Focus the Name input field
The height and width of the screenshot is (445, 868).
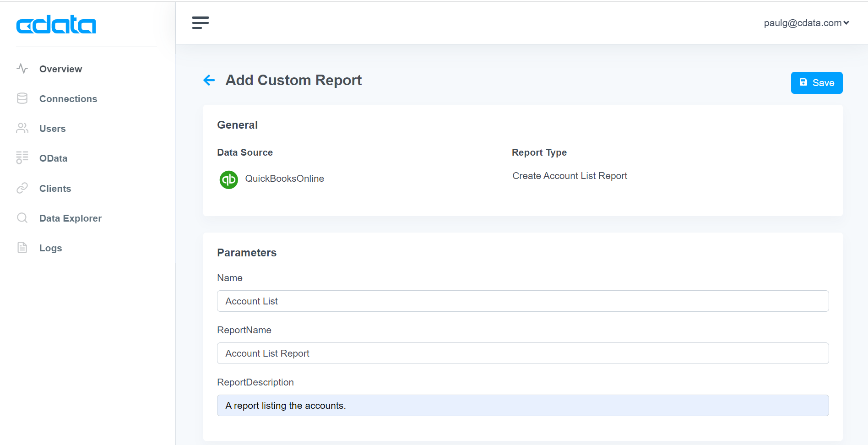[523, 301]
